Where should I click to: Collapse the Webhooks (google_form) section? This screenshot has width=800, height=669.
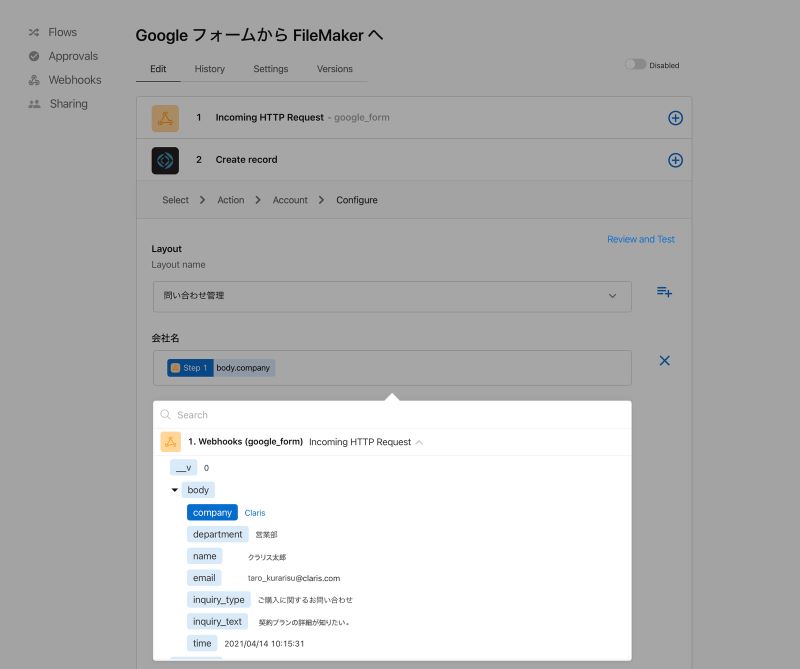419,442
